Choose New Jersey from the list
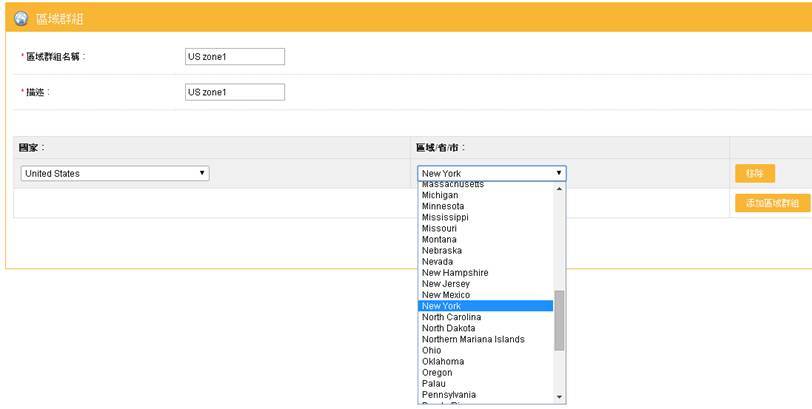This screenshot has height=409, width=812. 445,284
